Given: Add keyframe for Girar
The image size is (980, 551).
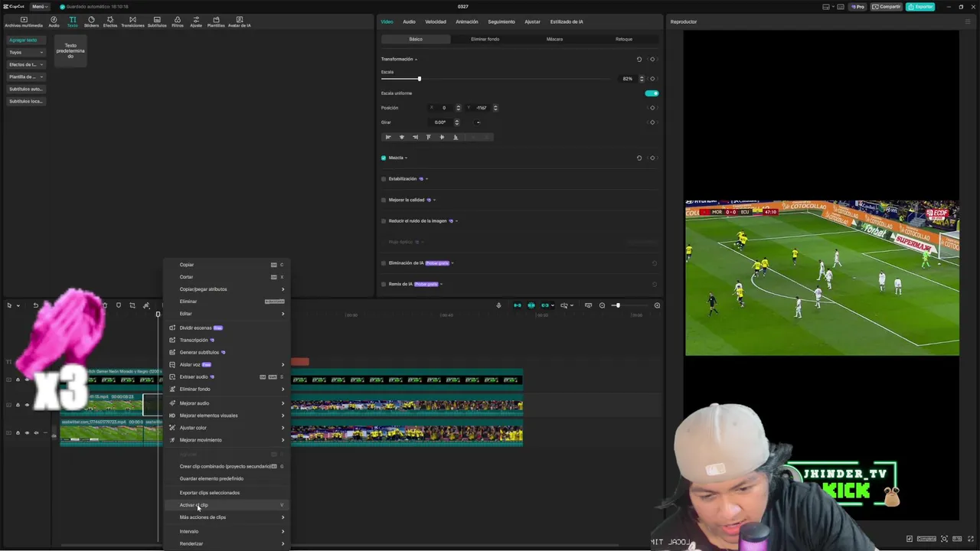Looking at the screenshot, I should [652, 122].
